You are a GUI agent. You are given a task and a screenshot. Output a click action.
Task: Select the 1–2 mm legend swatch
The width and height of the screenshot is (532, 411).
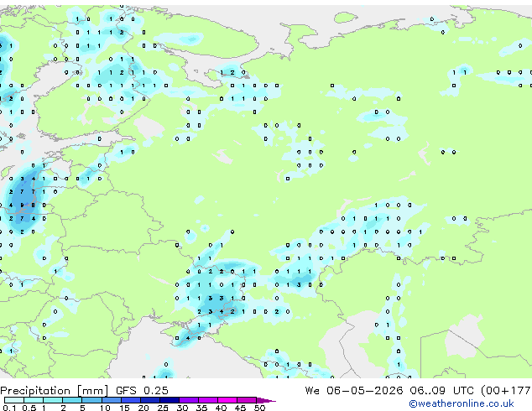pyautogui.click(x=53, y=400)
